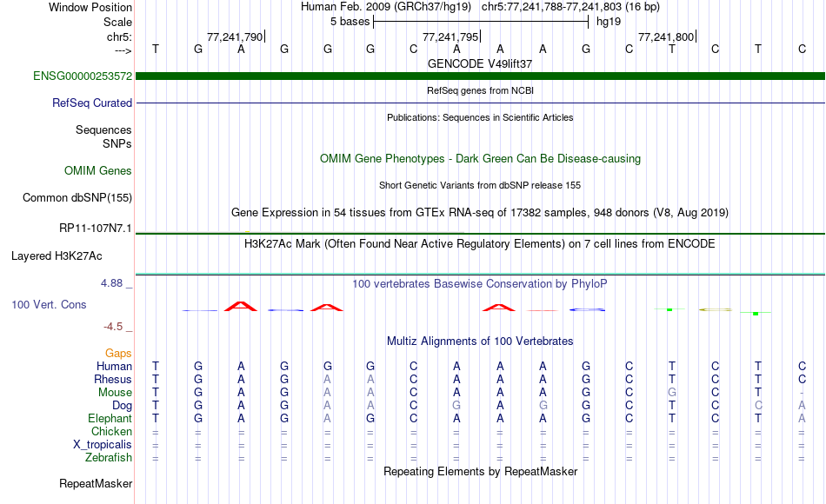Click the GENCODE V49lift37 track title
Image resolution: width=826 pixels, height=504 pixels.
[480, 63]
